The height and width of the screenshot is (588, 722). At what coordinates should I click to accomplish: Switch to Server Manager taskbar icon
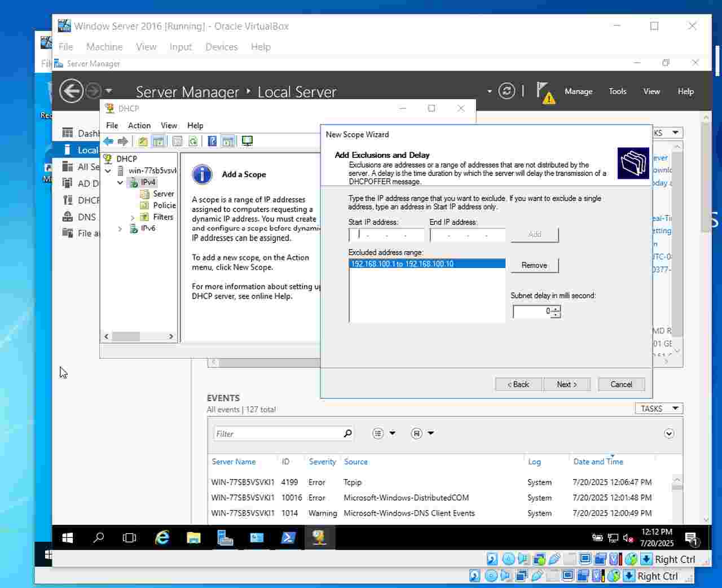[x=225, y=538]
